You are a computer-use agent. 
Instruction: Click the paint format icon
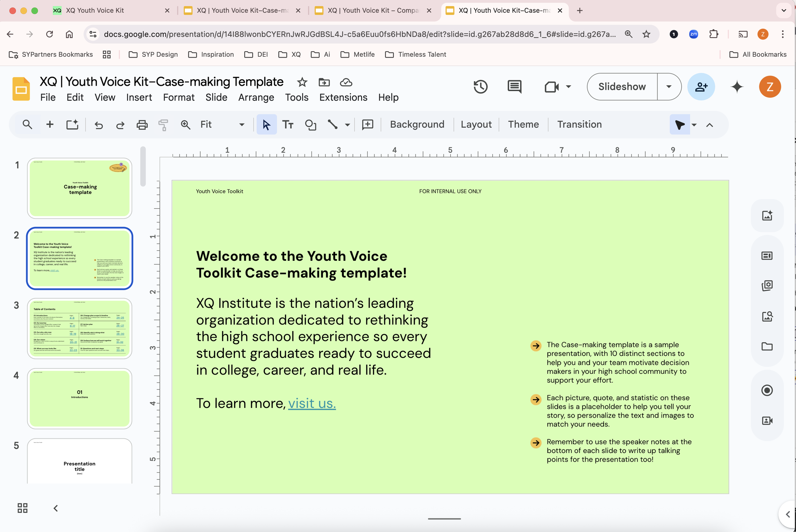coord(163,125)
